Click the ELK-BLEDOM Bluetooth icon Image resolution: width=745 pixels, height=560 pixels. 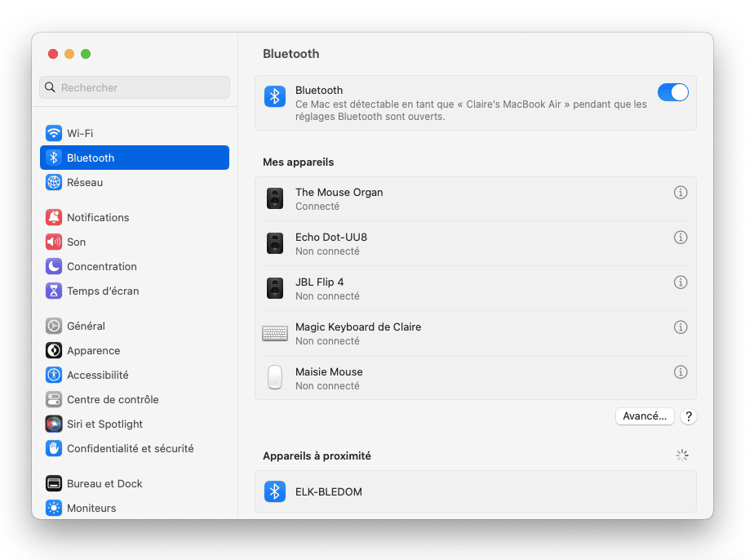[275, 491]
